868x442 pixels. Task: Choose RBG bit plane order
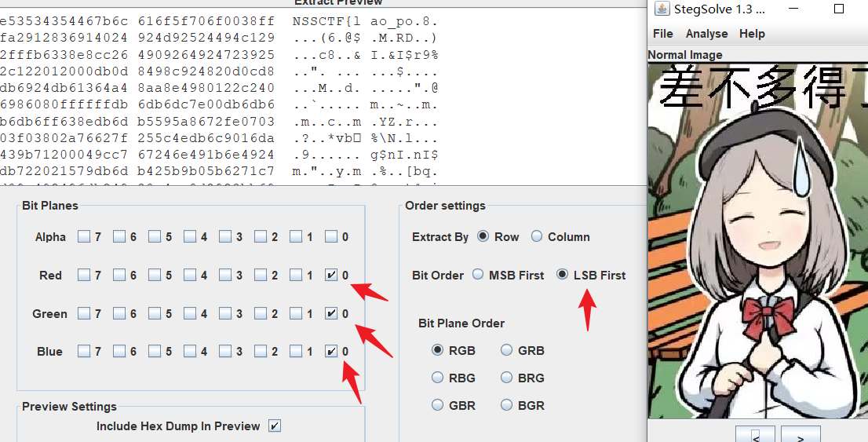coord(438,378)
